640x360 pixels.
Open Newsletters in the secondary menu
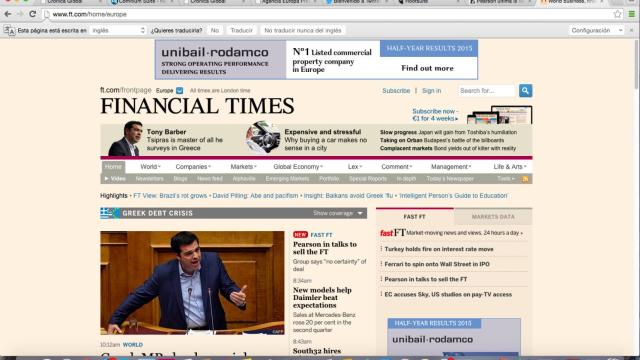point(149,179)
